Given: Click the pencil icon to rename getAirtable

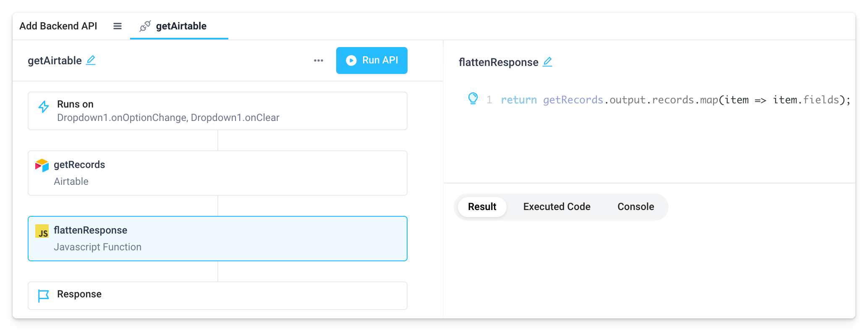Looking at the screenshot, I should click(x=91, y=60).
